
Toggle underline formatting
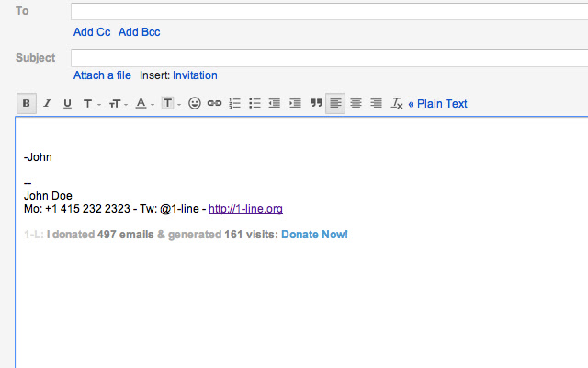pyautogui.click(x=67, y=104)
